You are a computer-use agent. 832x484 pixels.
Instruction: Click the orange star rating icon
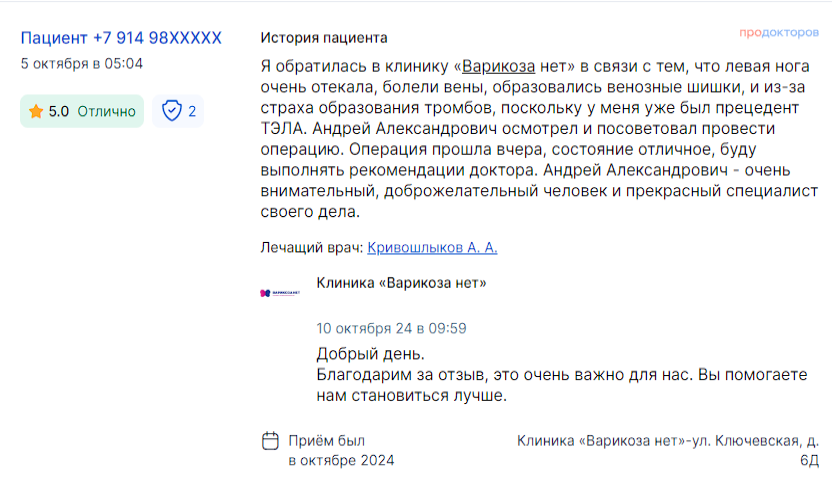(36, 111)
